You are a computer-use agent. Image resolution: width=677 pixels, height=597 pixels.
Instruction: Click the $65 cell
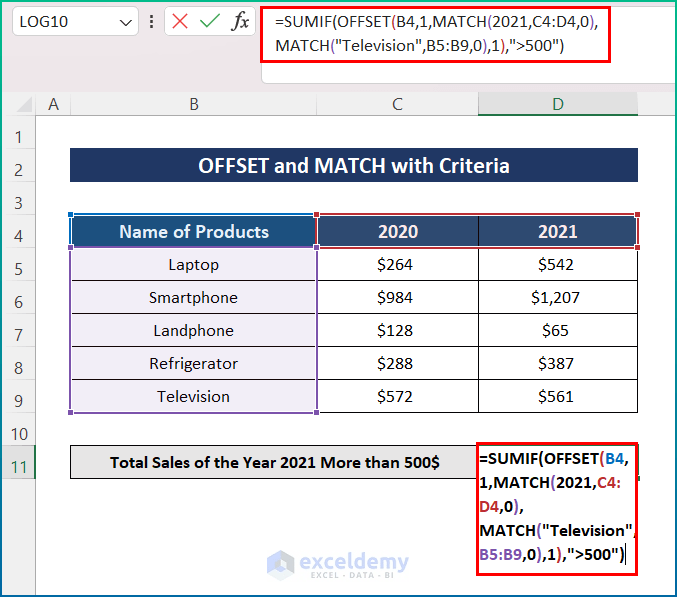tap(558, 330)
